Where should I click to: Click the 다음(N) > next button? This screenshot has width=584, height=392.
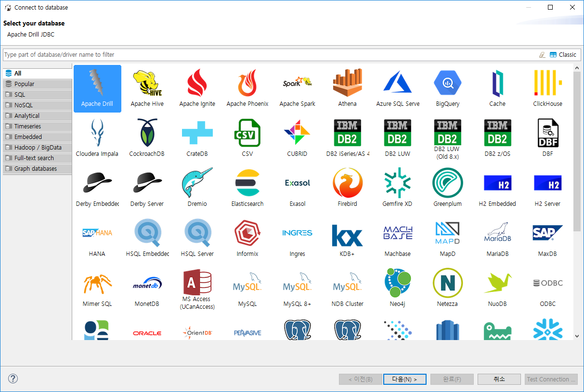404,379
